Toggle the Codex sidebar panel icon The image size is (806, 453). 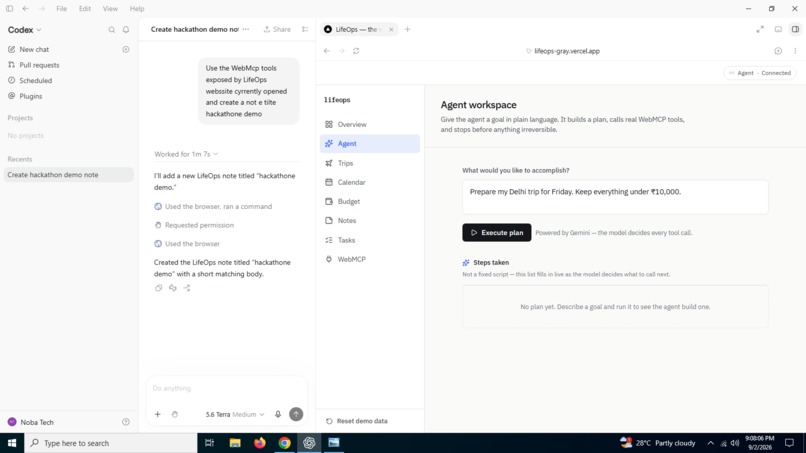click(9, 9)
